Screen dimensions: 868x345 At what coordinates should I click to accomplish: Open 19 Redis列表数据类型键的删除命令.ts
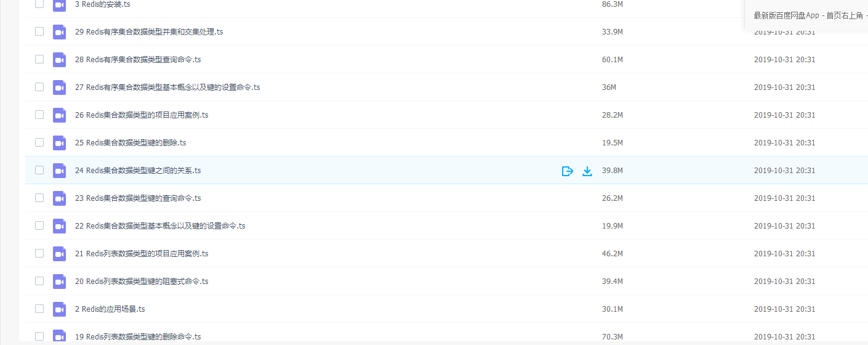tap(138, 337)
